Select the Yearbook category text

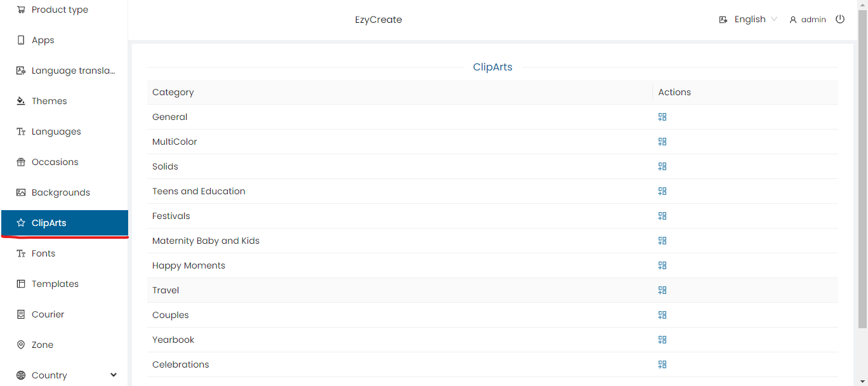(173, 340)
